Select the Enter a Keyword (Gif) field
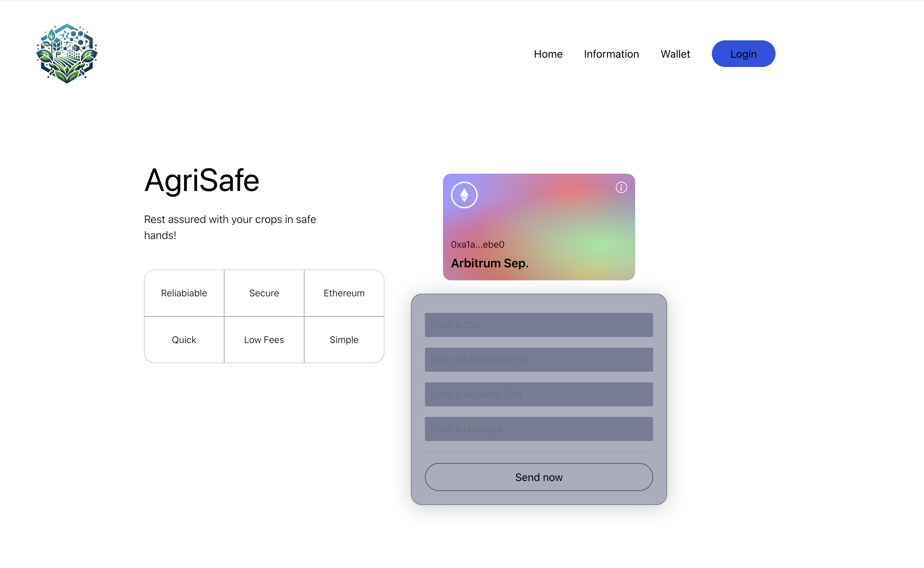The width and height of the screenshot is (924, 568). [x=539, y=394]
